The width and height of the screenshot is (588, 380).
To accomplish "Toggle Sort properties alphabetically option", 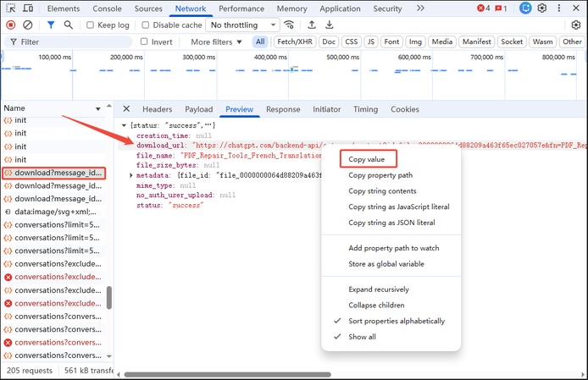I will [397, 321].
